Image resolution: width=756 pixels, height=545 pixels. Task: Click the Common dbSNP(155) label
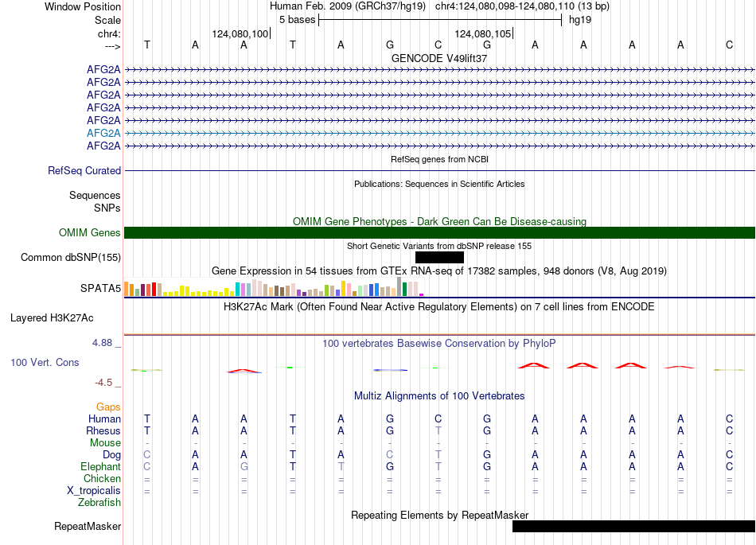[71, 257]
